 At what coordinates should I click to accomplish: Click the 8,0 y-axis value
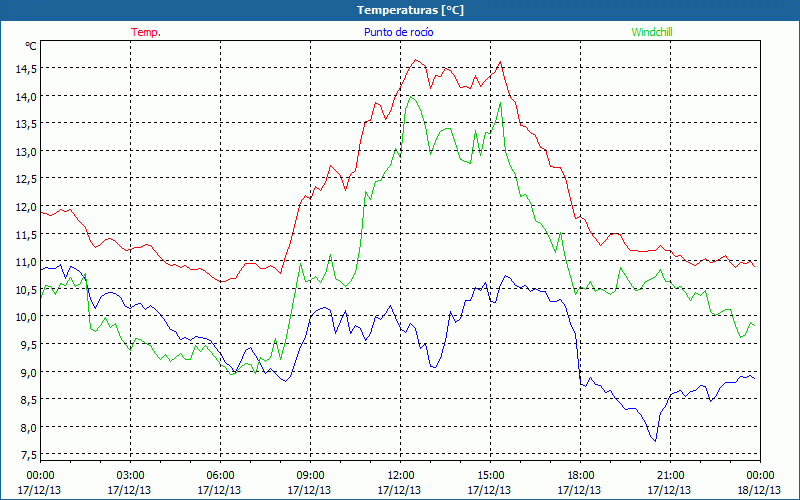[x=28, y=427]
